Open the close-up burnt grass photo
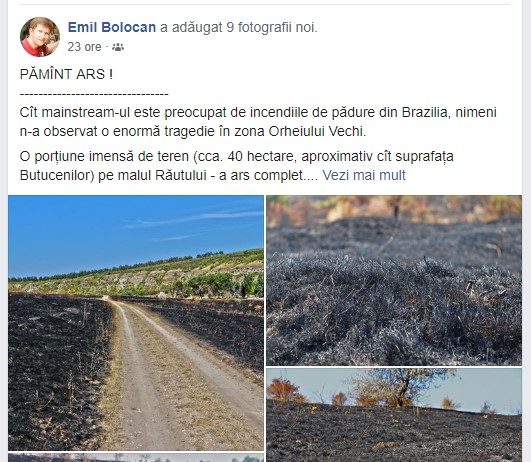This screenshot has height=462, width=531. pos(394,280)
